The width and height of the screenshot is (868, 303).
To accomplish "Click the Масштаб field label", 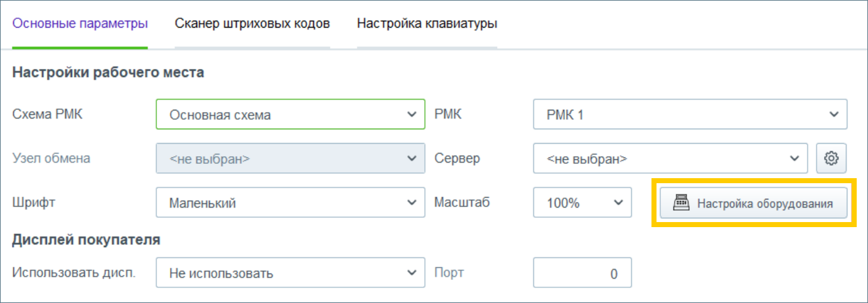I will tap(462, 203).
